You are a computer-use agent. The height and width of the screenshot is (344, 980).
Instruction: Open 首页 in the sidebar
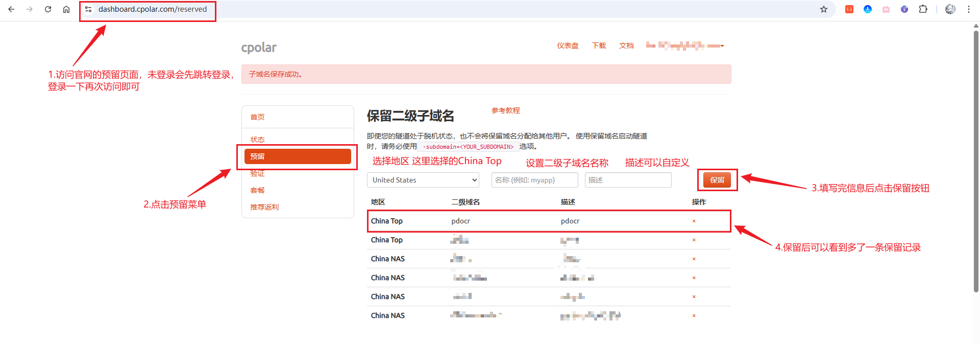coord(257,117)
